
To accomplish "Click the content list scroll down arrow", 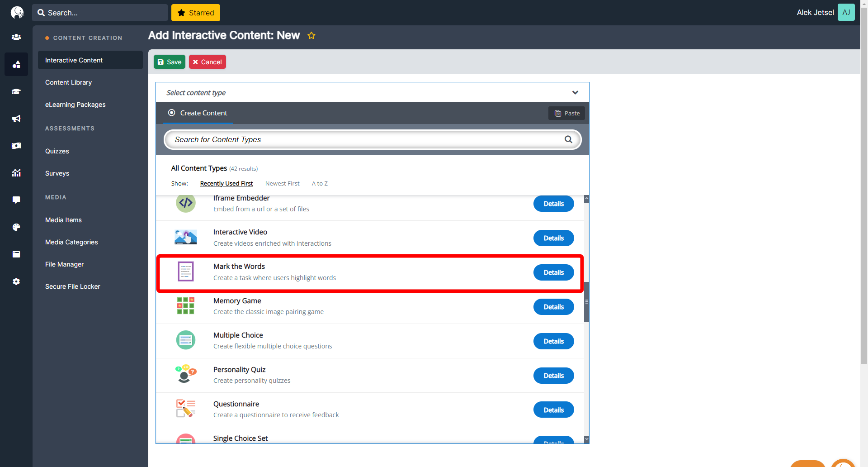I will tap(587, 439).
